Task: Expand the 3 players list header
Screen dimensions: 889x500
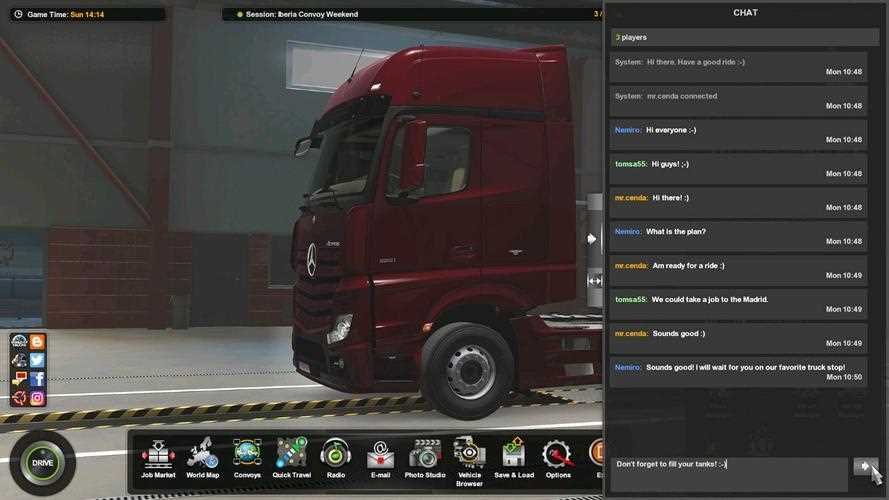Action: pos(745,37)
